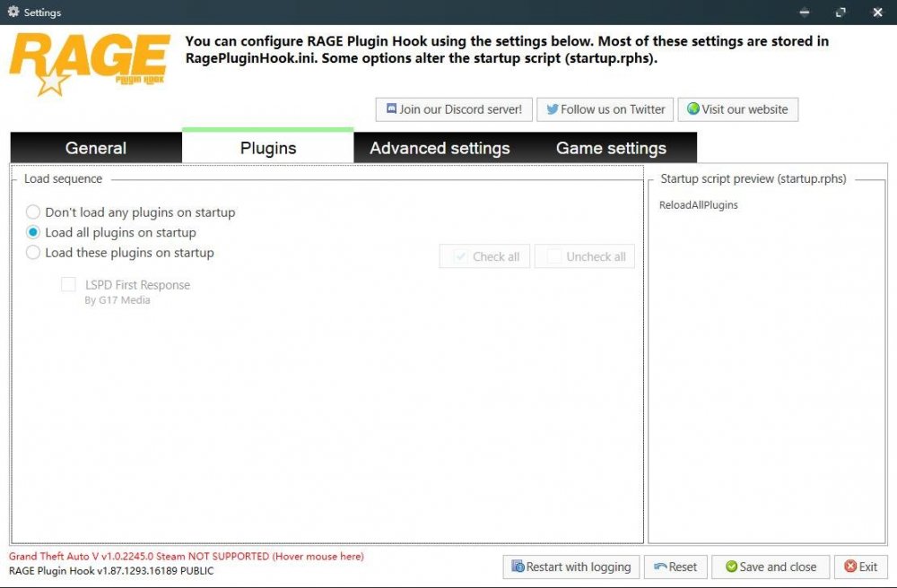
Task: Close the Settings window
Action: [877, 12]
